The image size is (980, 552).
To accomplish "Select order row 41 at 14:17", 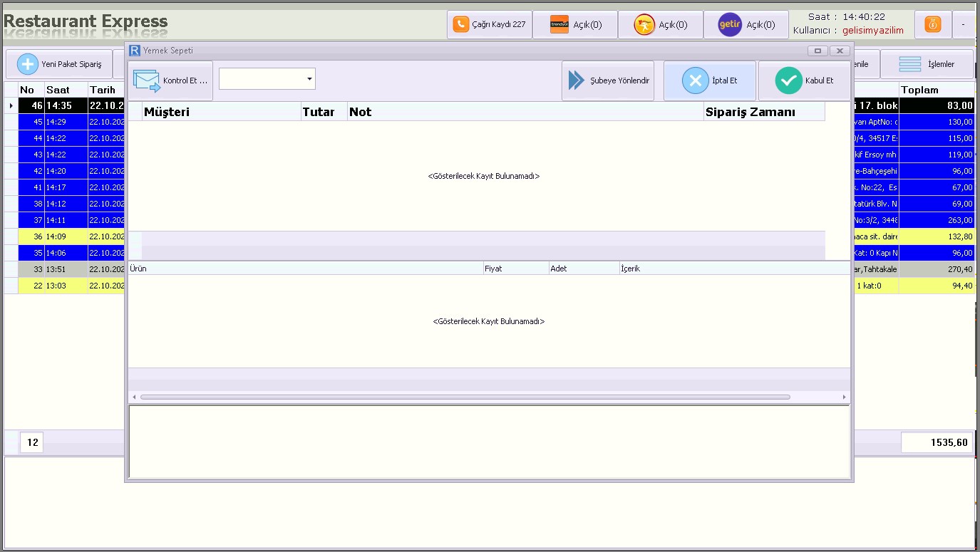I will (71, 187).
